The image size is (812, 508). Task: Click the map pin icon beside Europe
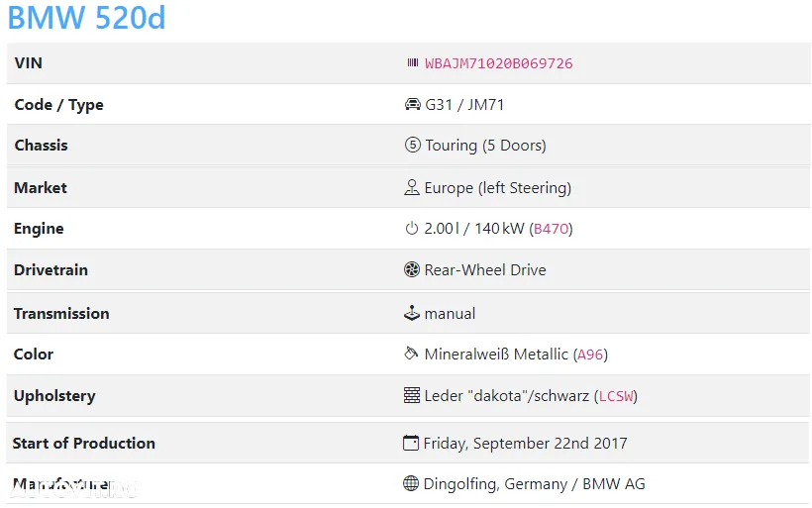point(412,187)
